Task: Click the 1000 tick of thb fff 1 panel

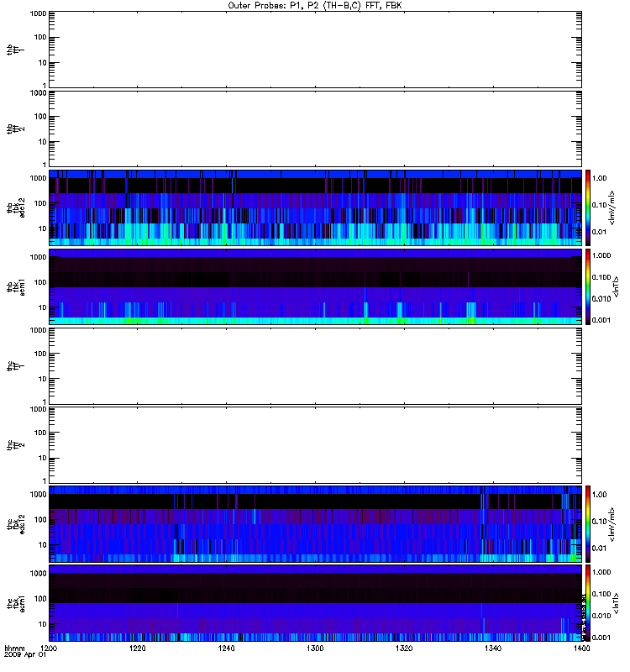Action: point(38,13)
